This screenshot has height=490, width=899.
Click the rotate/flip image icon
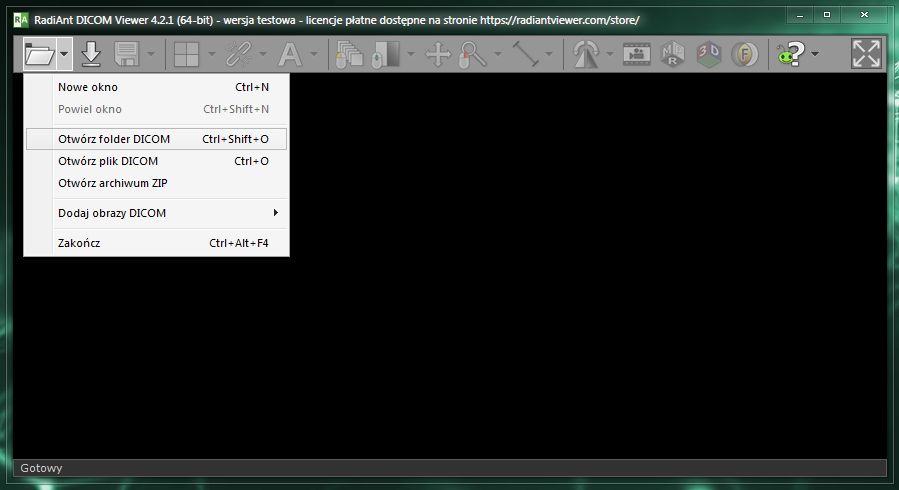pyautogui.click(x=586, y=54)
